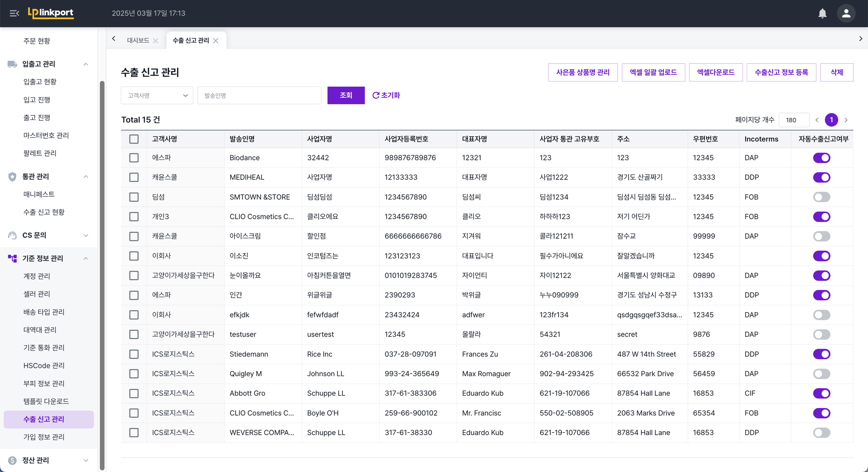868x472 pixels.
Task: Open 셀러 관리 menu item
Action: [37, 294]
